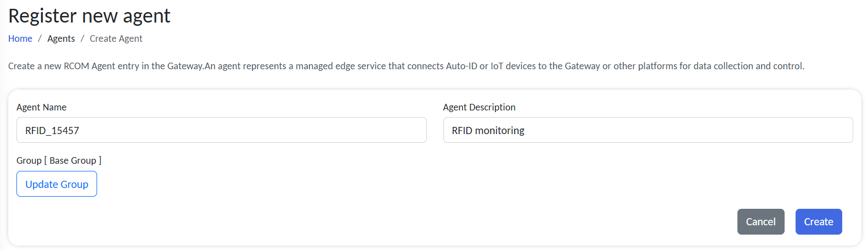The width and height of the screenshot is (868, 250).
Task: Click the Agent Name field label
Action: click(x=41, y=107)
